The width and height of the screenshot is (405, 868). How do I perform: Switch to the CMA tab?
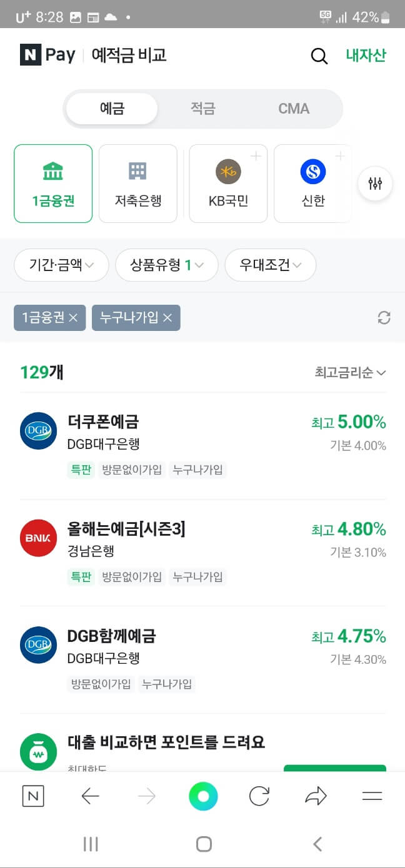[293, 108]
